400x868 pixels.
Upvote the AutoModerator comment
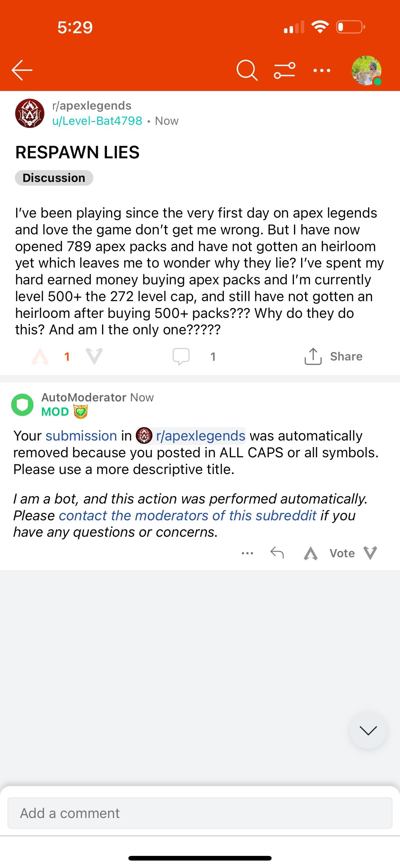pyautogui.click(x=310, y=553)
